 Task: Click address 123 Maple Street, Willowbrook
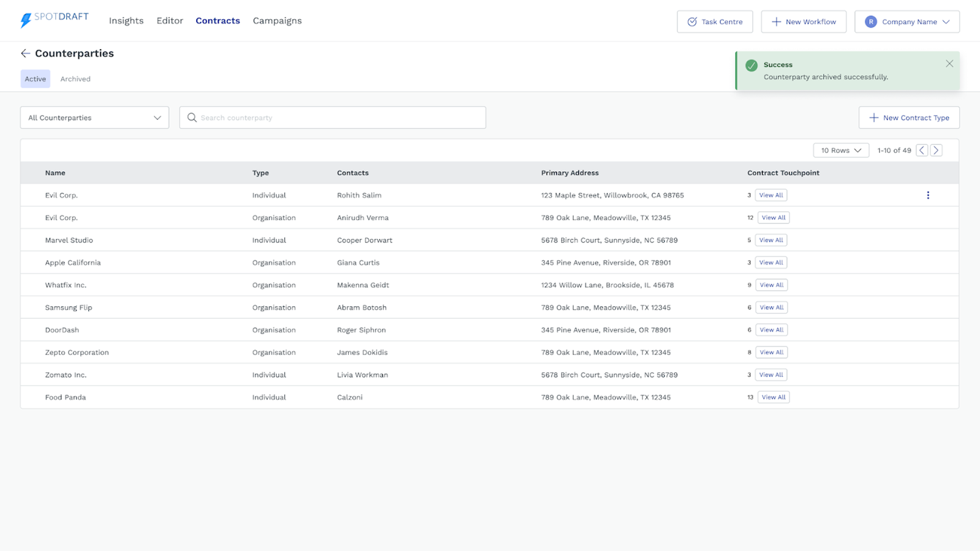tap(612, 195)
